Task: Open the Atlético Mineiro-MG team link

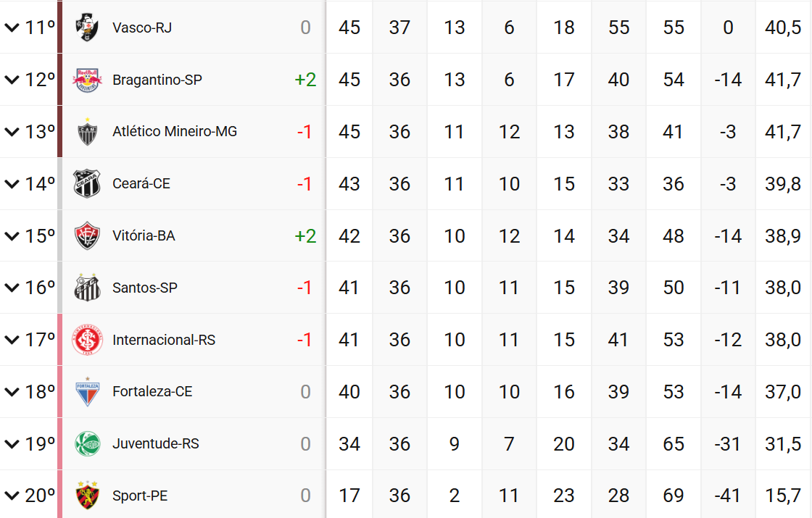Action: (175, 132)
